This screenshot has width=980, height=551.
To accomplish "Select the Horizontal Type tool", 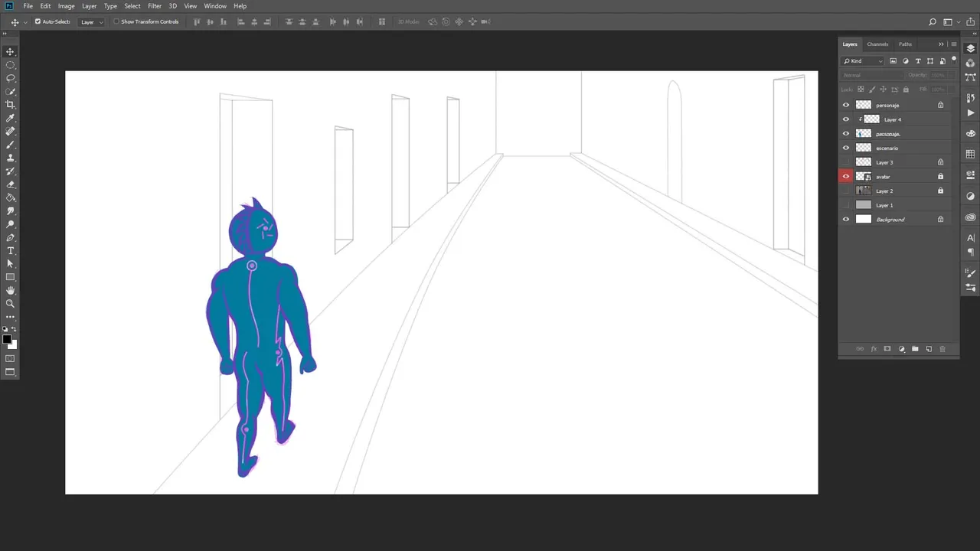I will point(10,251).
